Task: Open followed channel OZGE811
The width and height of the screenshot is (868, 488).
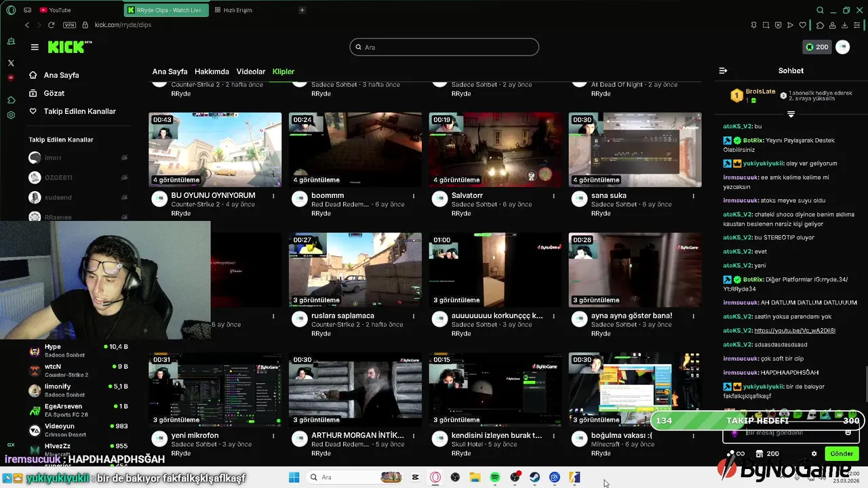Action: tap(78, 178)
